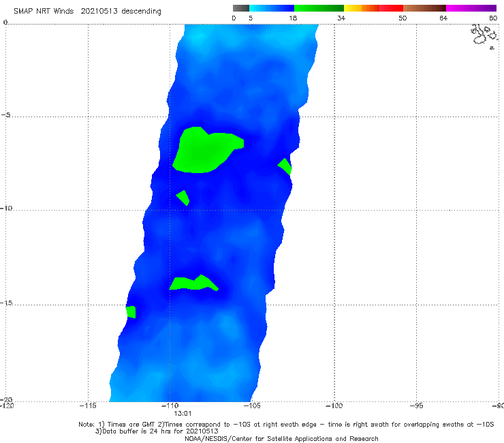
Task: Click the longitude label '-95'
Action: coord(416,406)
